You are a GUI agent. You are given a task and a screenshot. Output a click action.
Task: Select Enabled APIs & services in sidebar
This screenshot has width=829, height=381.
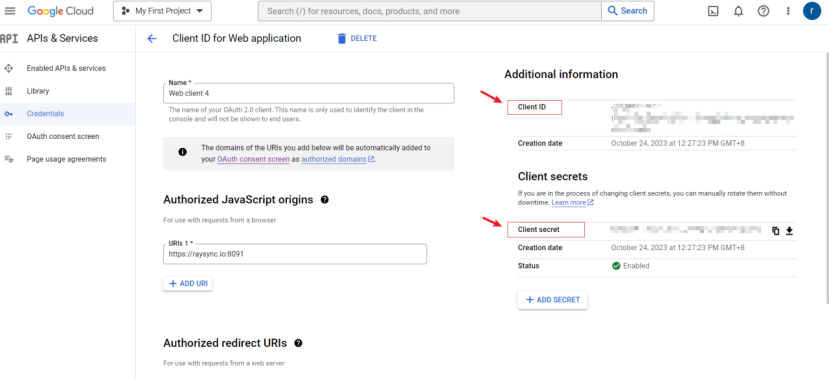(66, 68)
